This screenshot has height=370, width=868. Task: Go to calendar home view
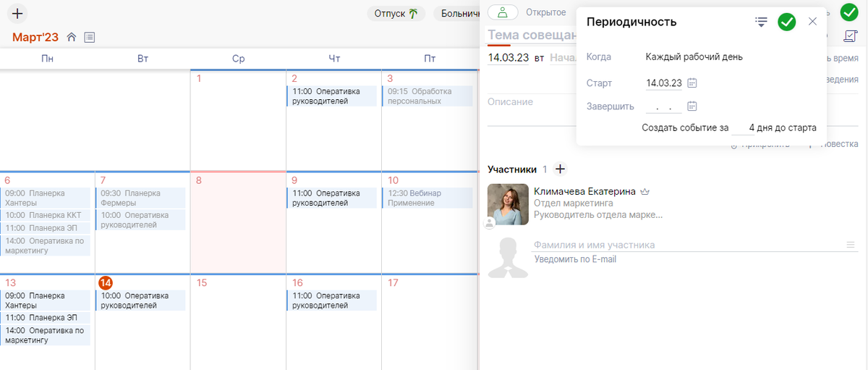72,37
